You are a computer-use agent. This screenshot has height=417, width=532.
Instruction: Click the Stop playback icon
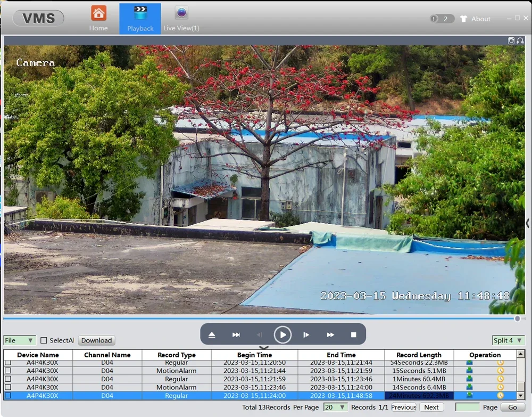coord(353,334)
